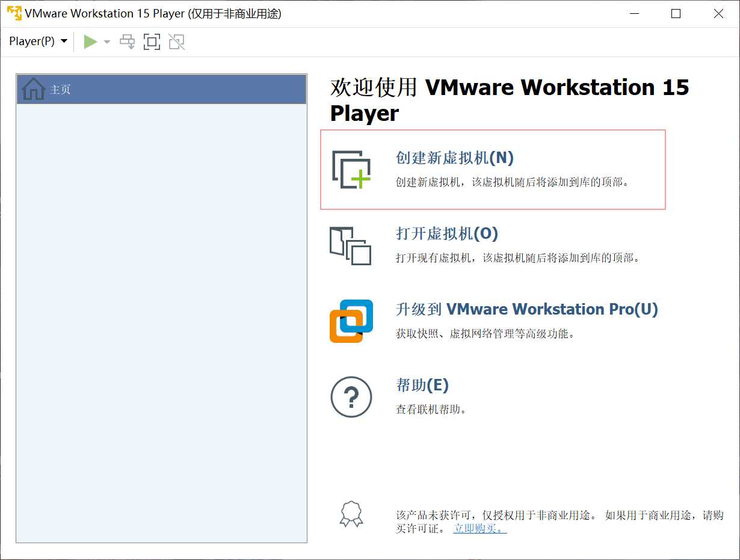
Task: Click 升级到 VMware Workstation Pro(U)
Action: click(x=527, y=309)
